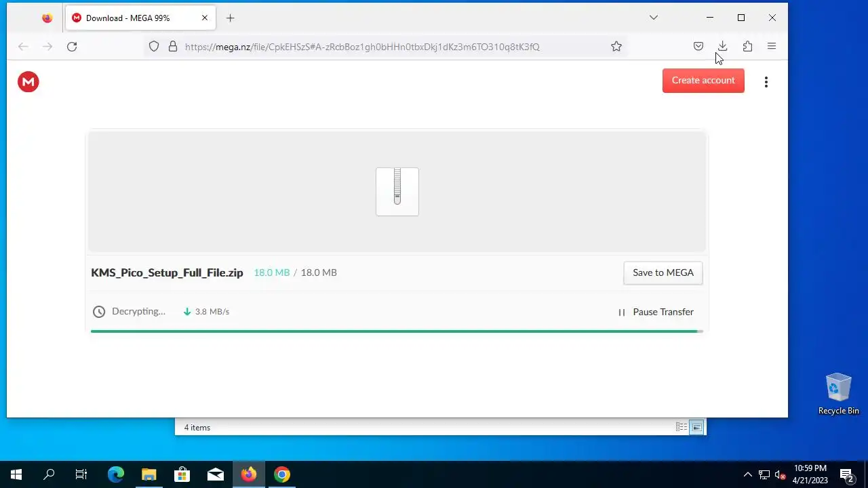
Task: Switch Explorer to large icons view
Action: click(x=696, y=427)
